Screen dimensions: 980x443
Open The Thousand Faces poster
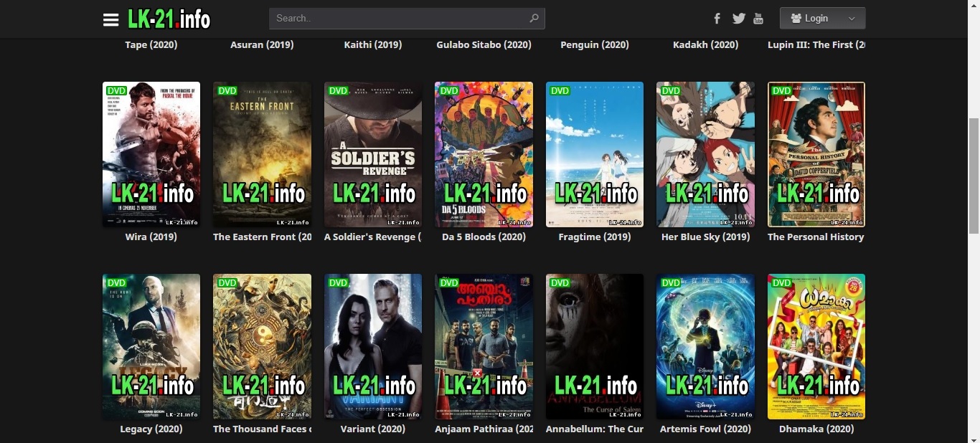(x=262, y=346)
